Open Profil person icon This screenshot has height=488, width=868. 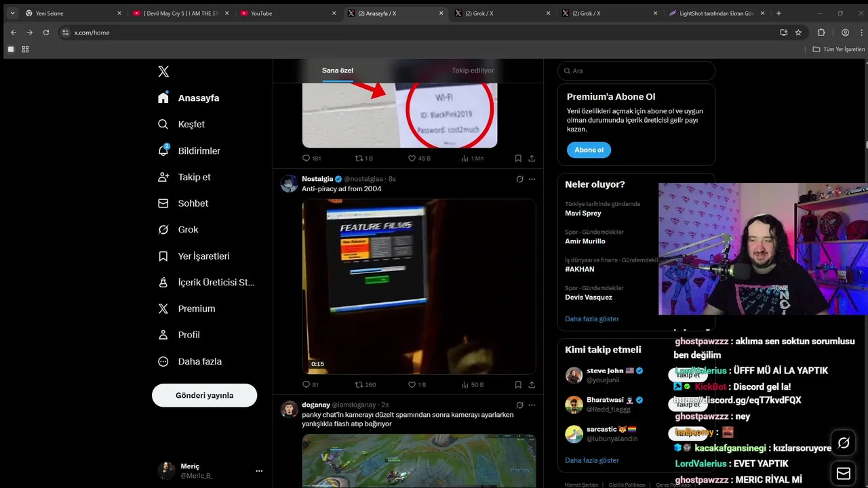163,335
